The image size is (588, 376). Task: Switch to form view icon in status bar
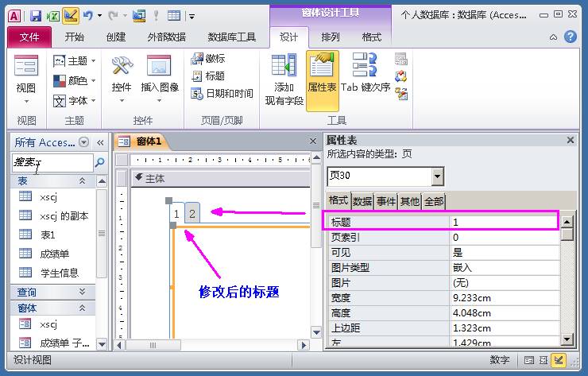point(529,360)
